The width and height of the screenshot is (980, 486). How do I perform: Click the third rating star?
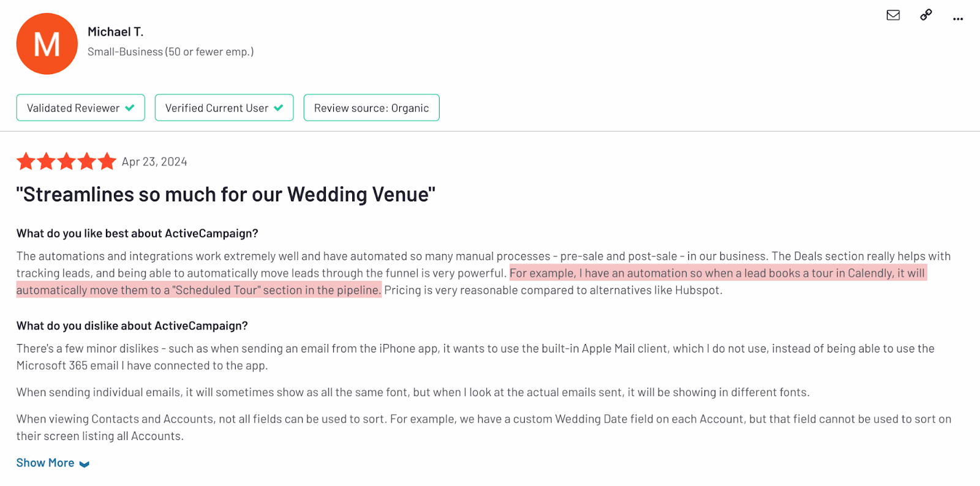click(x=66, y=162)
